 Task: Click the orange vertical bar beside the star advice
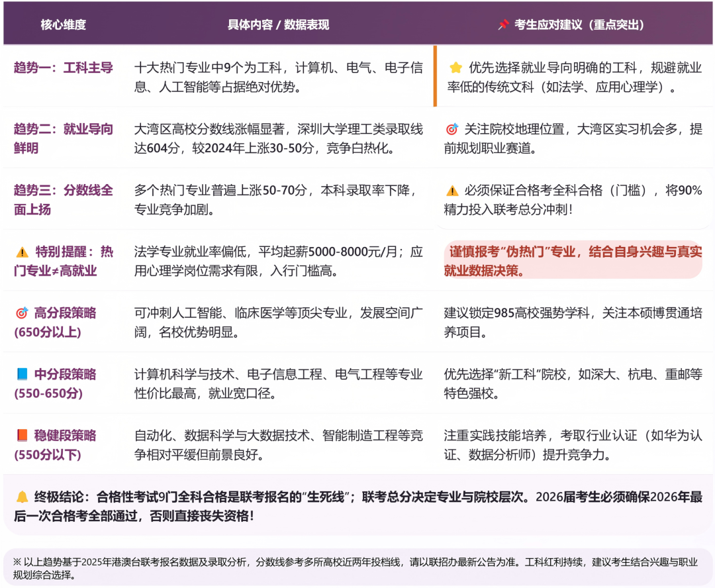pyautogui.click(x=435, y=76)
